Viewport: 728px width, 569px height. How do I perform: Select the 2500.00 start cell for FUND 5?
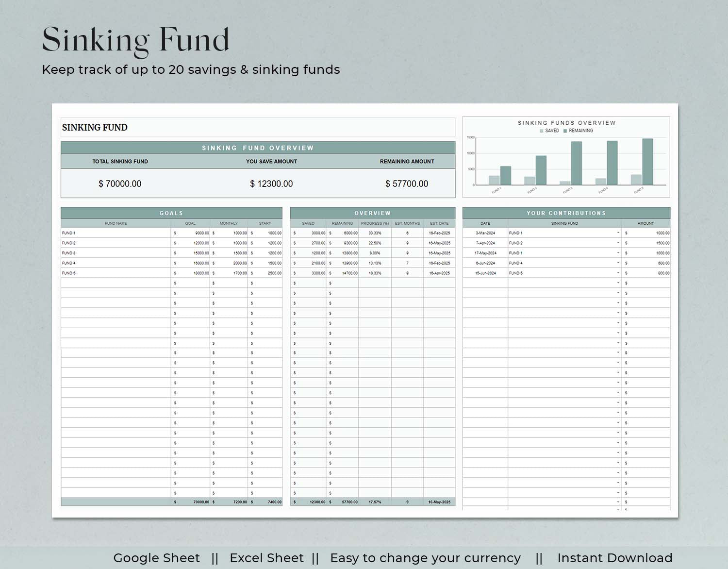tap(265, 273)
